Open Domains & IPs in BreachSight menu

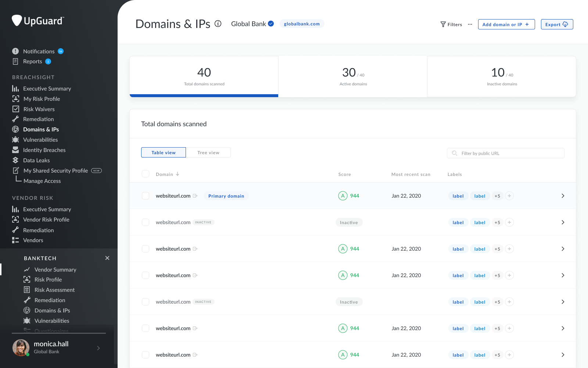pos(41,129)
